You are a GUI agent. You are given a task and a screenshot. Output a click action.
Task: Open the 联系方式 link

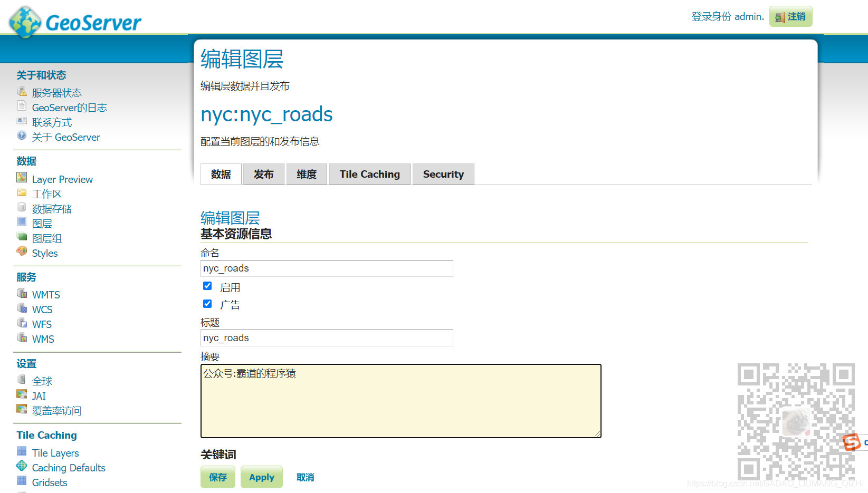[52, 122]
